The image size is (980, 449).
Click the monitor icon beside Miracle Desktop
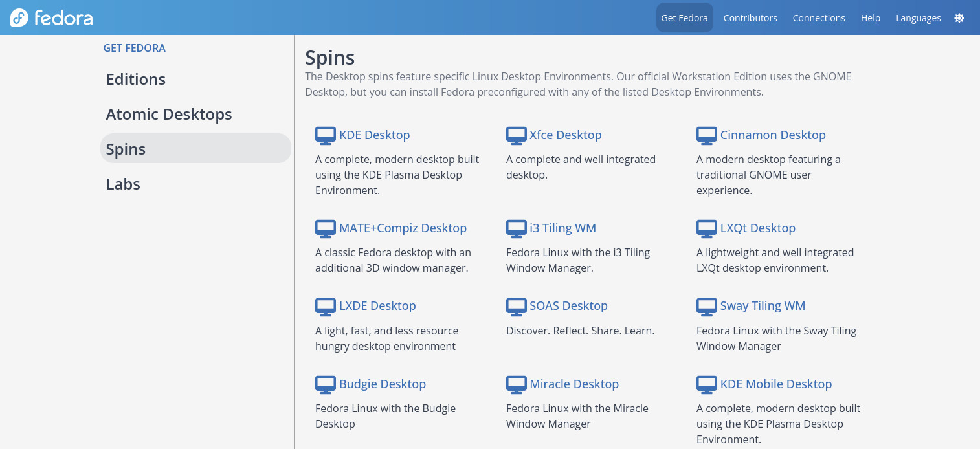coord(516,384)
